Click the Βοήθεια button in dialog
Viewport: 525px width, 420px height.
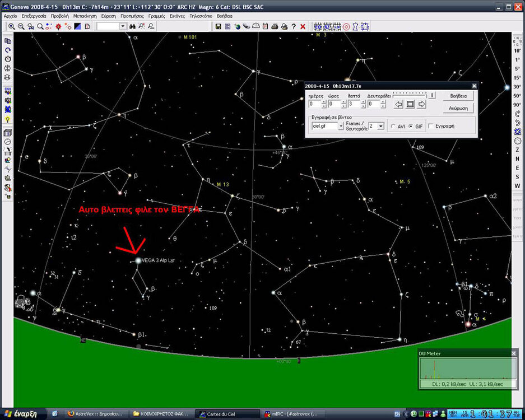(x=458, y=96)
